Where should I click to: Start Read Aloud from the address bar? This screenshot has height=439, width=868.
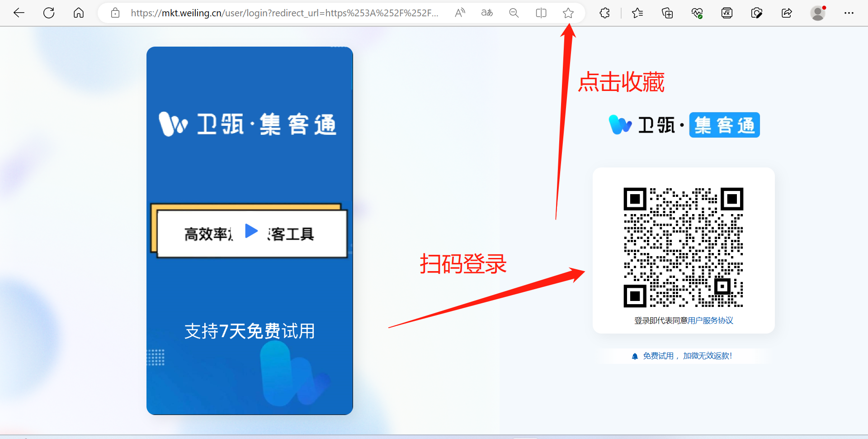point(460,13)
